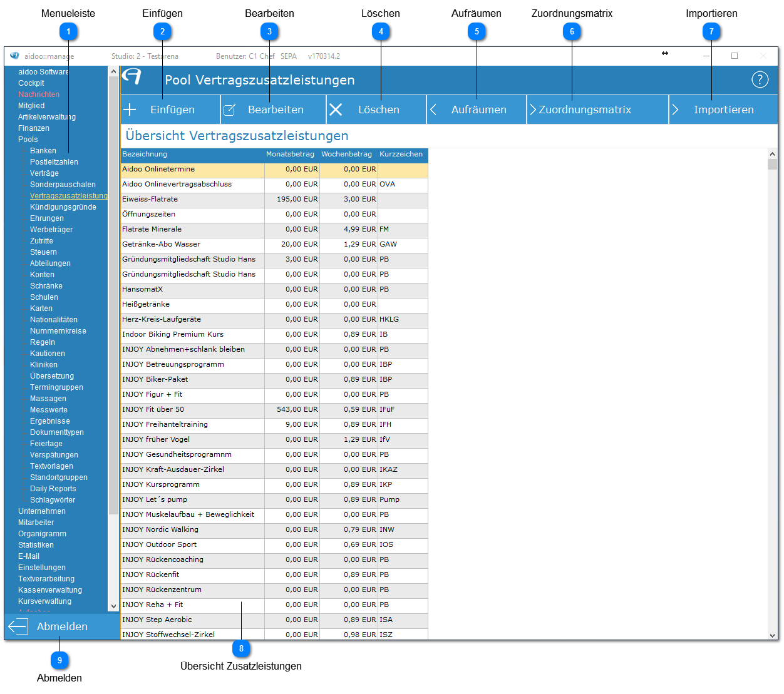
Task: Collapse the Pools menu entry
Action: 28,140
